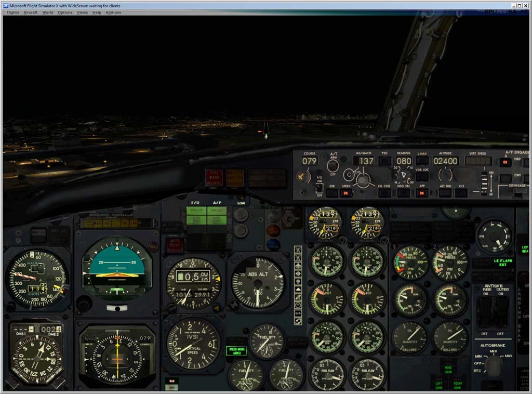Screen dimensions: 532x394
Task: Click the VOR LOC button on autopilot panel
Action: 422,177
